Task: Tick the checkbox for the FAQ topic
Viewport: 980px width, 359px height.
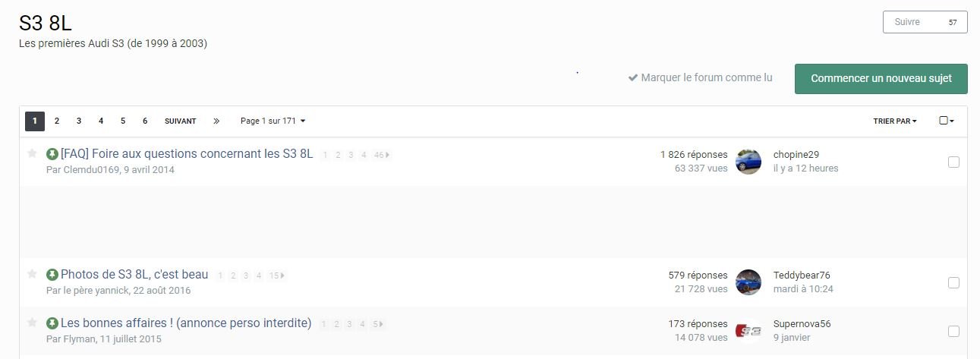Action: [x=953, y=162]
